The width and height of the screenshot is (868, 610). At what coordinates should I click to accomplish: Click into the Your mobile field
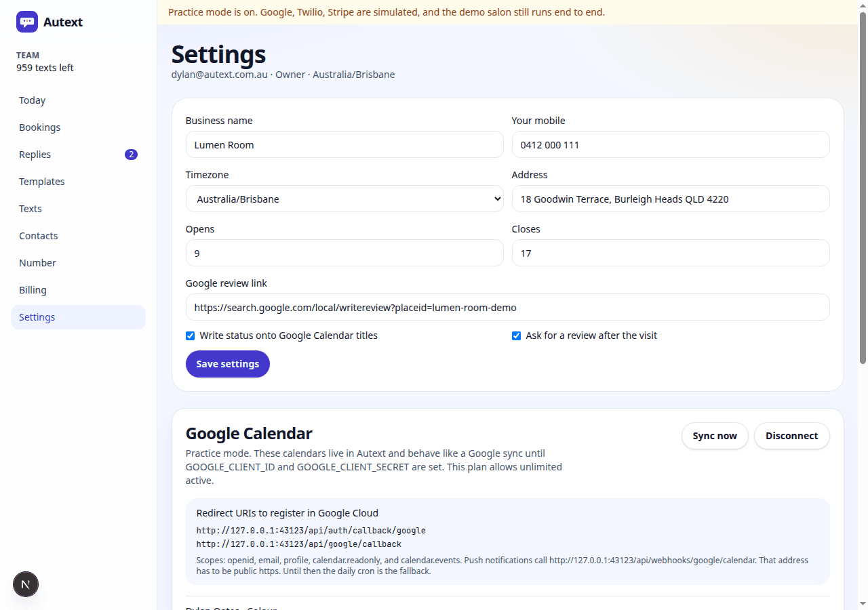pos(671,144)
